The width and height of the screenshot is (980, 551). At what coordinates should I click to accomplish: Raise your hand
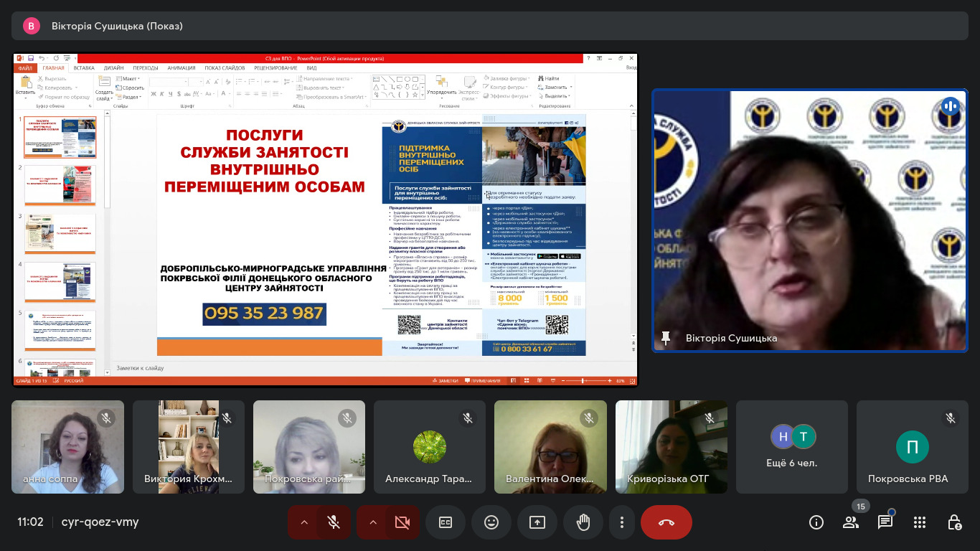583,522
